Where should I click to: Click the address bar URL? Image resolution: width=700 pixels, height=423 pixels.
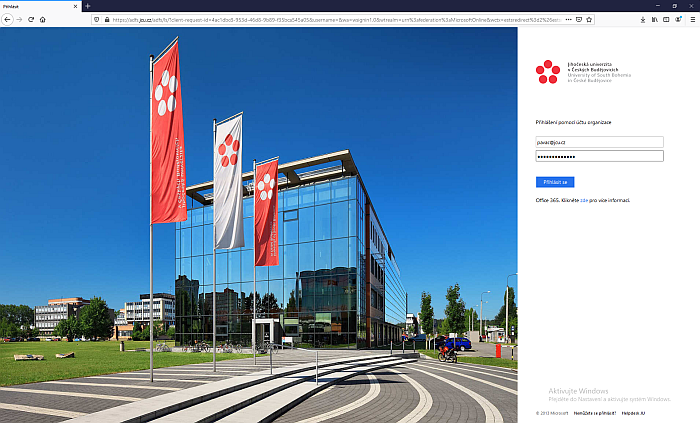point(336,20)
